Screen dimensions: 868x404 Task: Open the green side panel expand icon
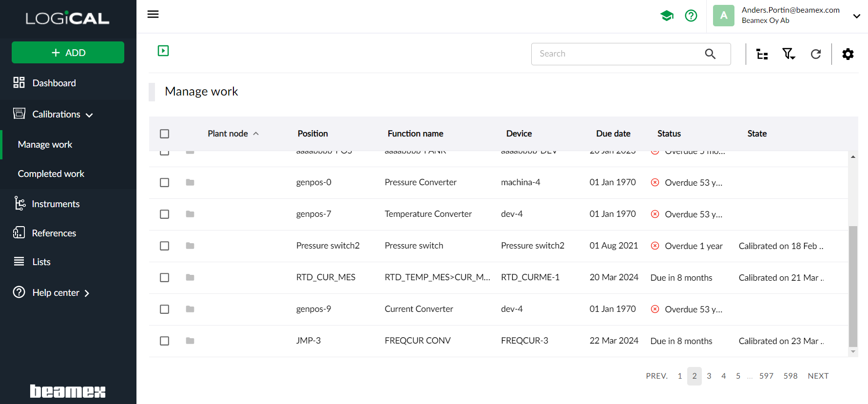(x=163, y=51)
